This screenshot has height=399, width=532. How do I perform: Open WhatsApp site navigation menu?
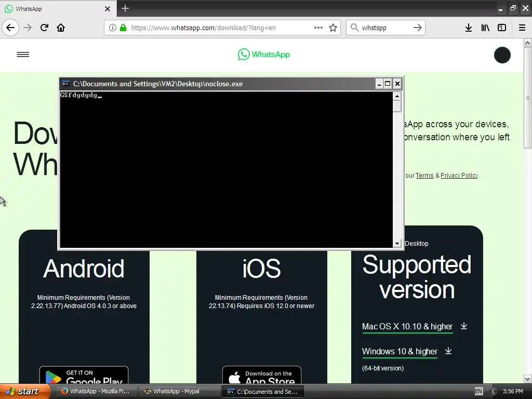click(x=23, y=54)
